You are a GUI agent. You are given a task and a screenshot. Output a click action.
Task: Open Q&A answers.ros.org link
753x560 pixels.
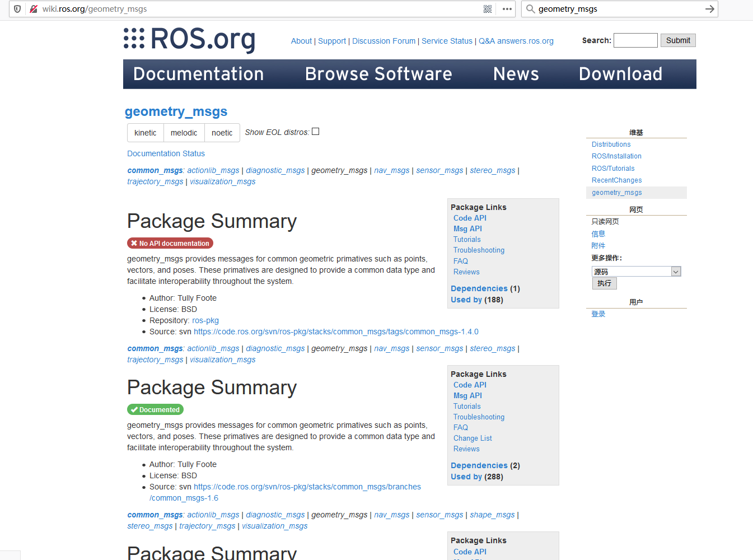[x=516, y=41]
